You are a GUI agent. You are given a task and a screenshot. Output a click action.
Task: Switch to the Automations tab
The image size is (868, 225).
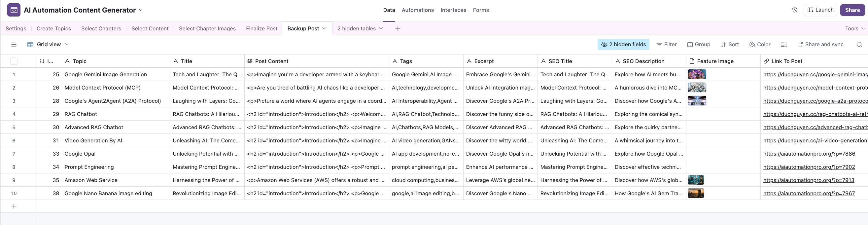[x=417, y=10]
